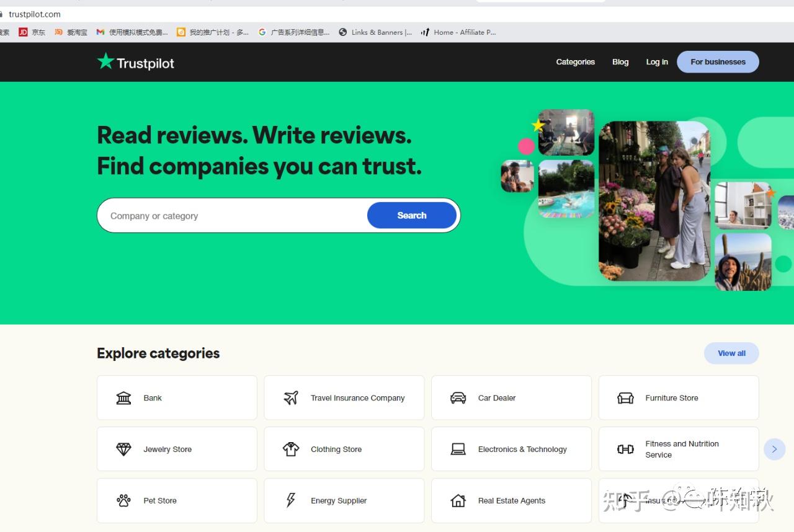Pick the Furniture Store sofa icon
This screenshot has height=532, width=794.
[x=625, y=398]
